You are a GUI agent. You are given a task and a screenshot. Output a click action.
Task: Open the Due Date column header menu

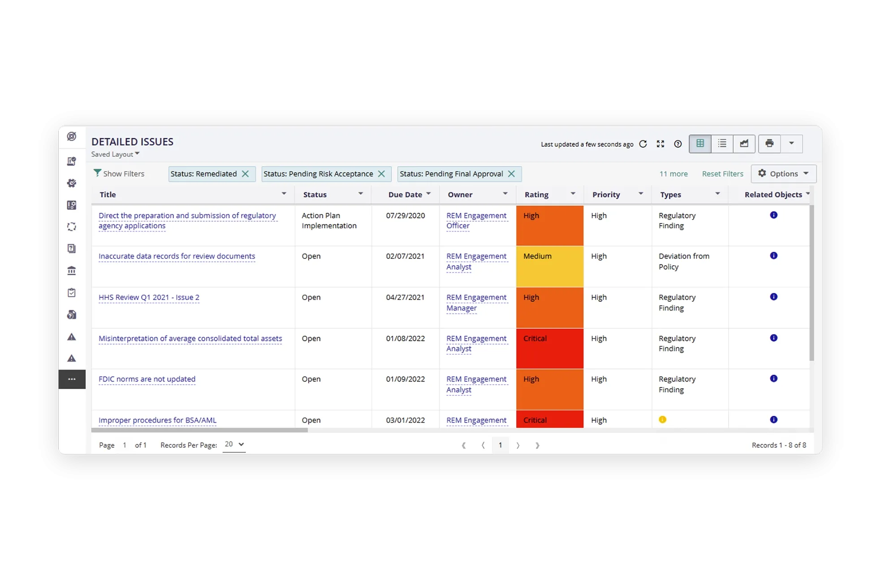[x=428, y=194]
